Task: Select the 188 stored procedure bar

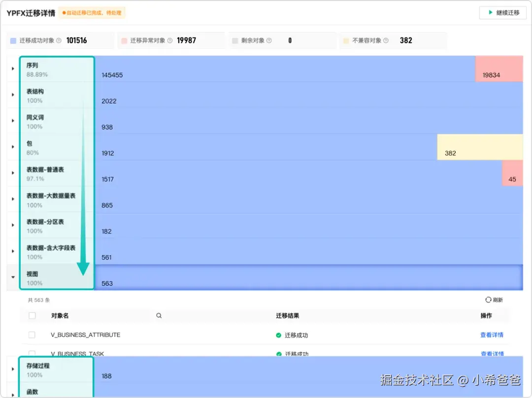Action: (309, 369)
